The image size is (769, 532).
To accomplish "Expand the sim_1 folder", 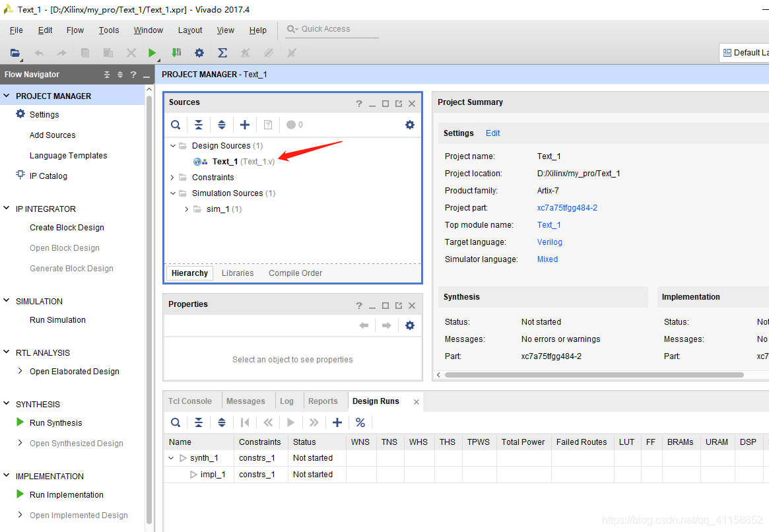I will point(187,209).
